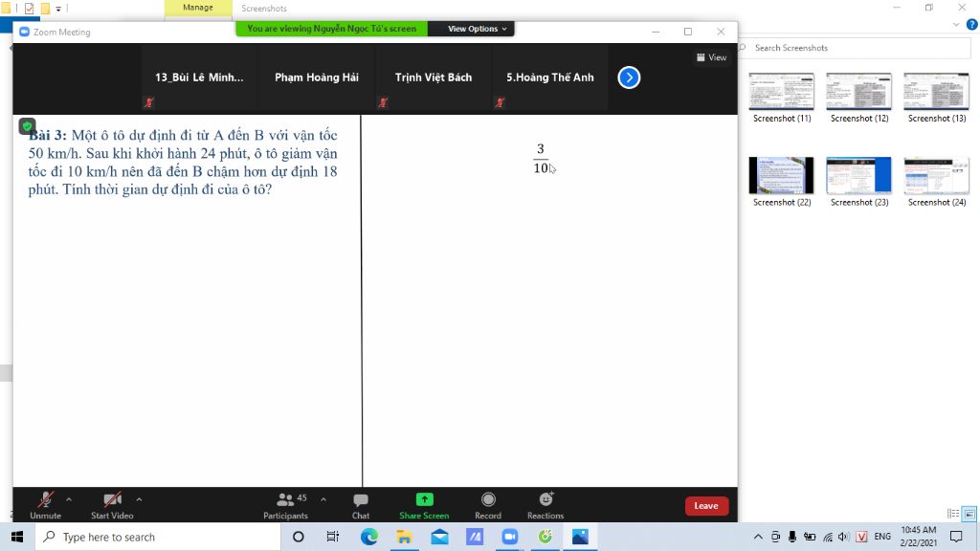Show hidden system tray icons

point(758,537)
